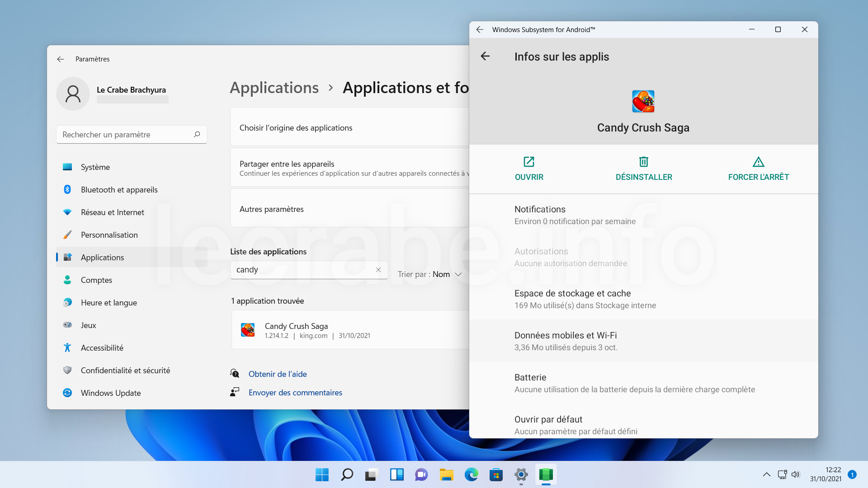Open Teams Chat on the taskbar
868x488 pixels.
point(421,474)
